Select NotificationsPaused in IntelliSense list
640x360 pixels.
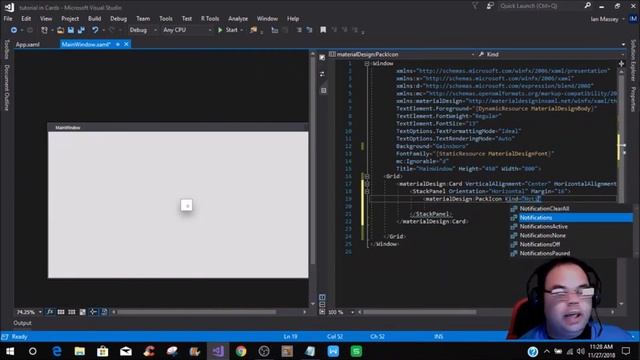coord(571,253)
